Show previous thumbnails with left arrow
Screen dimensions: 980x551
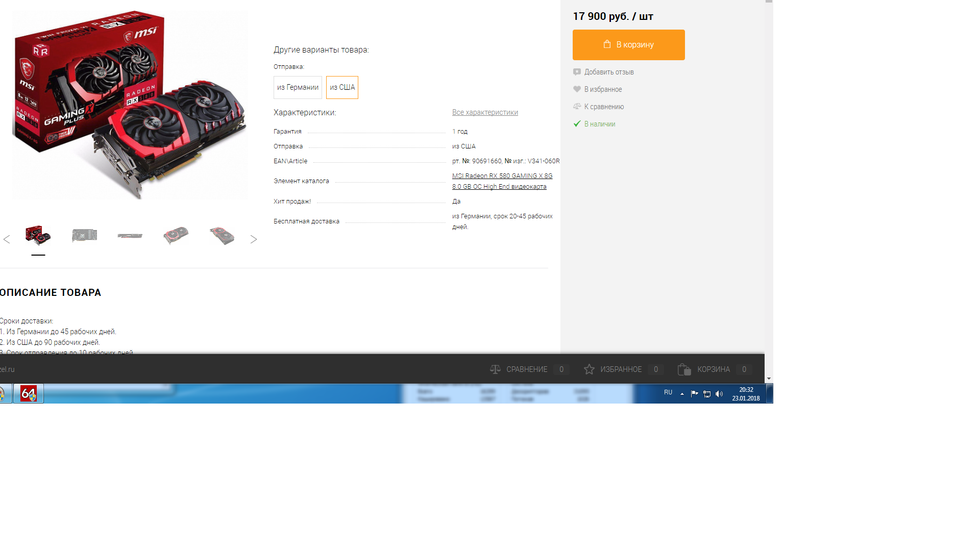click(7, 239)
